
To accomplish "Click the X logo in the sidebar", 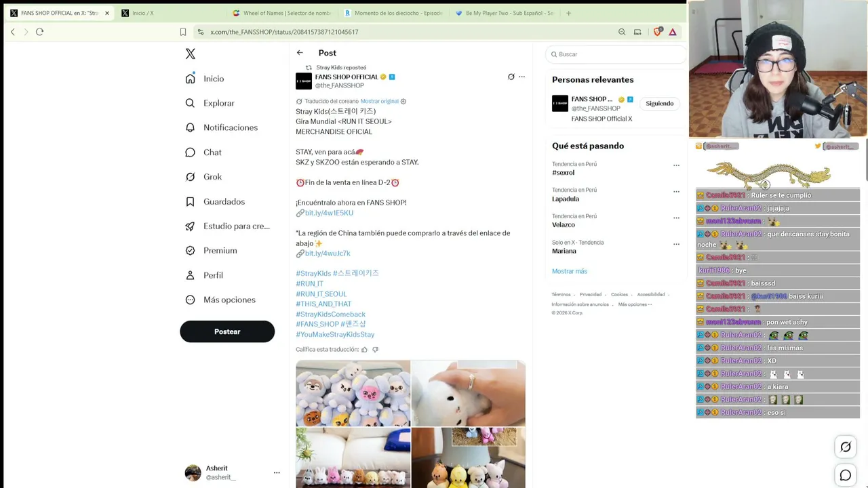I will click(x=191, y=54).
